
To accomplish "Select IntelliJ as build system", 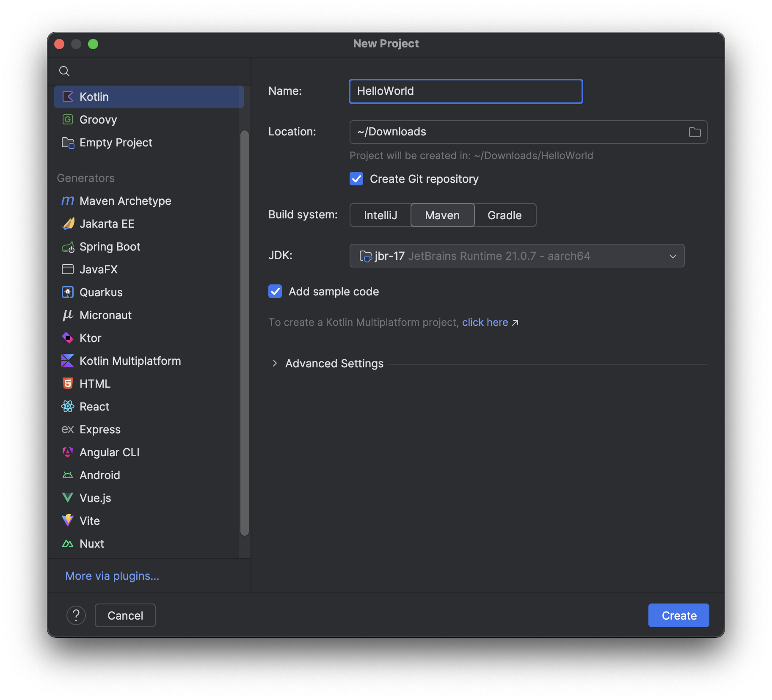I will 380,215.
